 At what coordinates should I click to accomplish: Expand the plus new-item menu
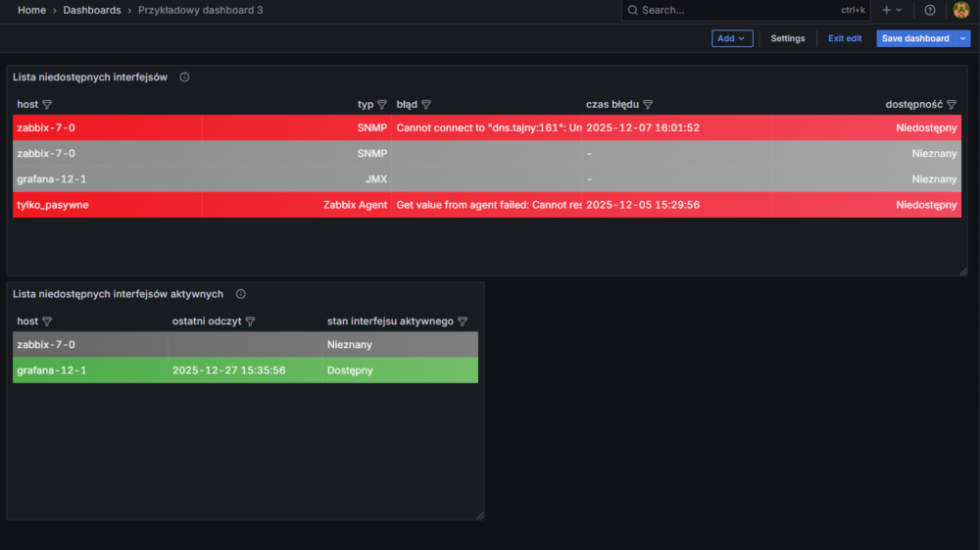coord(892,10)
